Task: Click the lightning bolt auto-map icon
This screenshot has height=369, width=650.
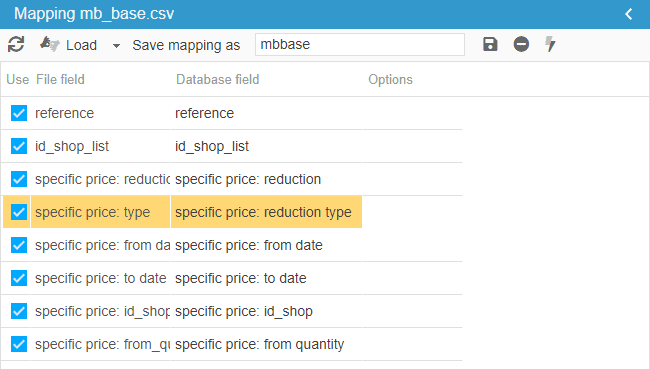Action: coord(550,44)
